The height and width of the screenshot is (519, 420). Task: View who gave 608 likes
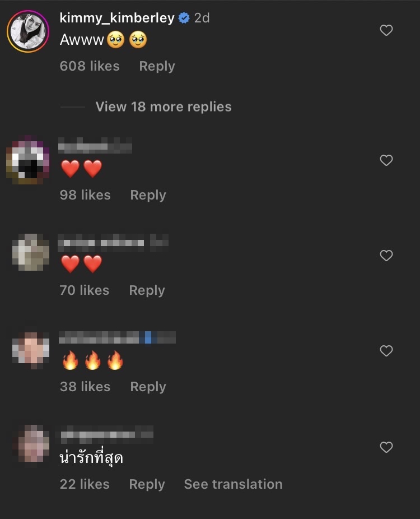(x=90, y=66)
